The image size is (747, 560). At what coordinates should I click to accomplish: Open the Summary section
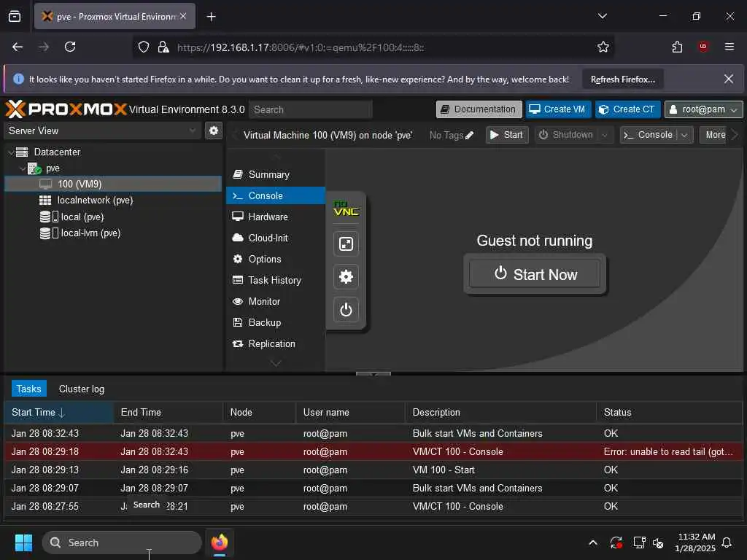275,175
